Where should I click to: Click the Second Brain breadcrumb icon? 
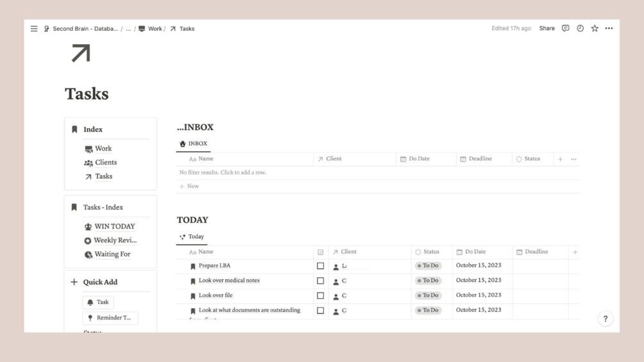46,29
